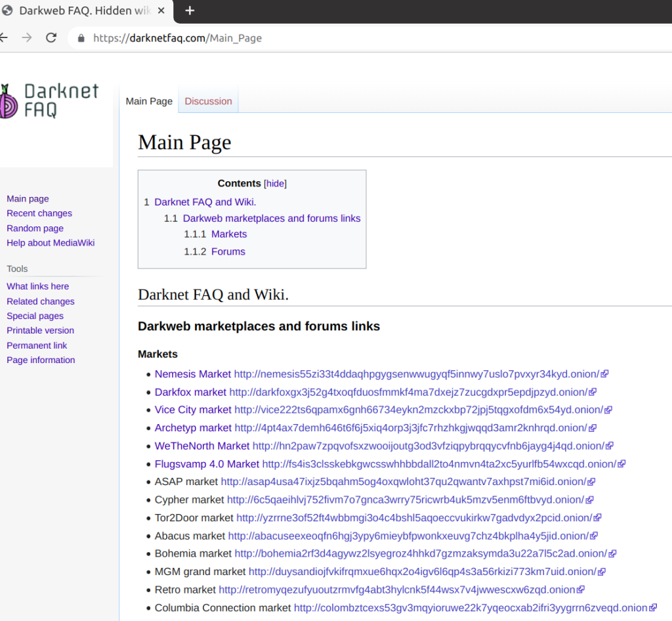The image size is (672, 621).
Task: Switch to the Discussion tab
Action: (x=208, y=101)
